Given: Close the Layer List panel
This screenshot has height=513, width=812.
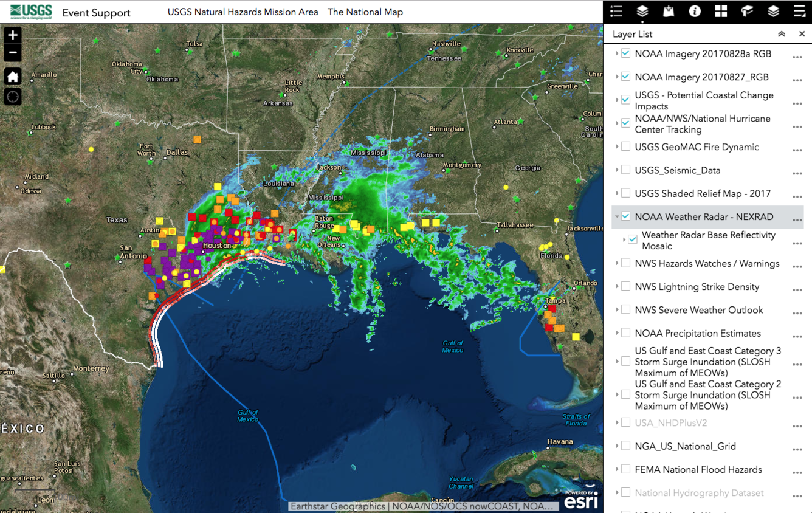Looking at the screenshot, I should tap(802, 34).
